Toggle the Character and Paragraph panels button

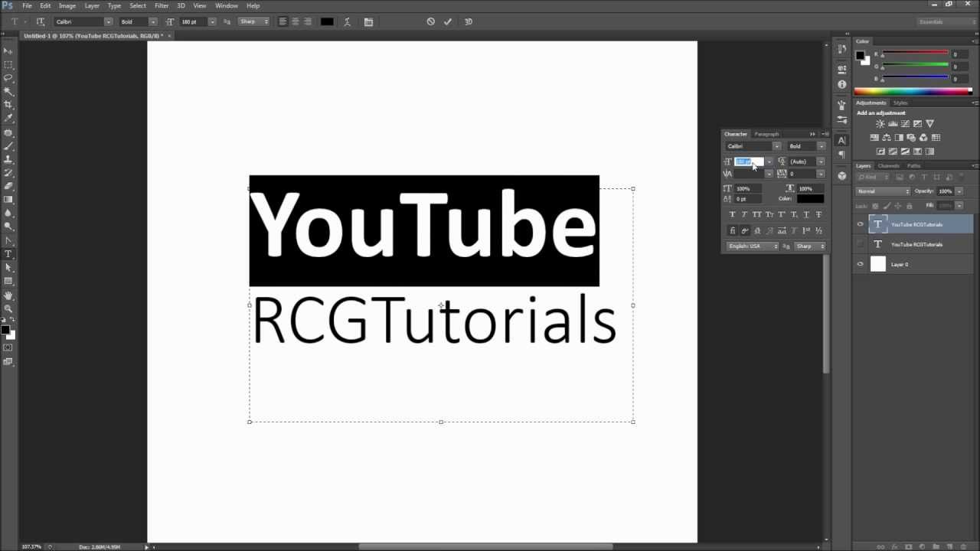pyautogui.click(x=368, y=21)
